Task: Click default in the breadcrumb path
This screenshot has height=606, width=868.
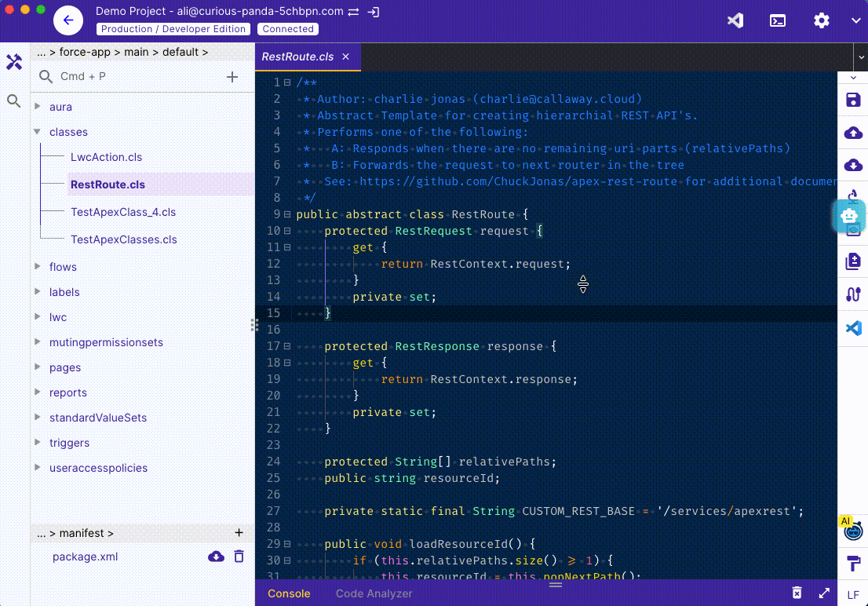Action: click(181, 52)
